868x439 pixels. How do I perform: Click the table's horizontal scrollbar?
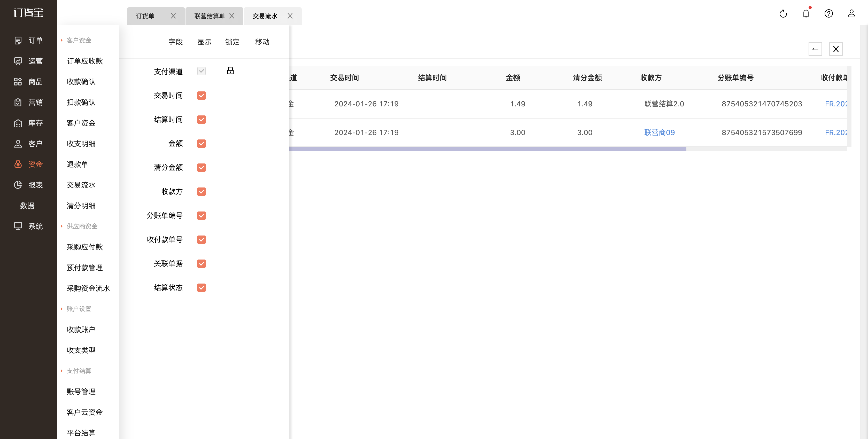click(x=487, y=149)
